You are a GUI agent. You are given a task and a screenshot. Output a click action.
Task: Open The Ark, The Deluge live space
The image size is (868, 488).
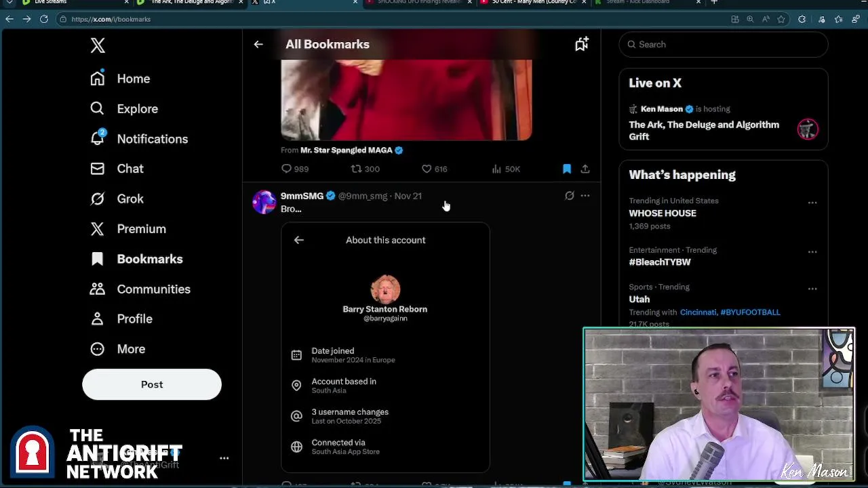704,131
